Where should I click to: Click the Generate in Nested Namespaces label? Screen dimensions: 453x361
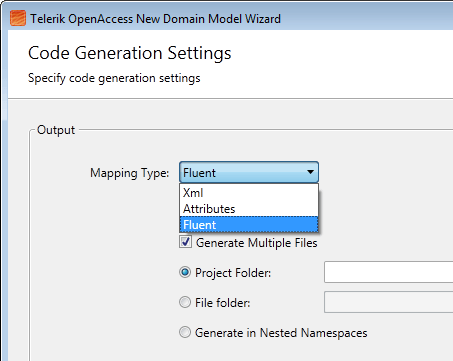pyautogui.click(x=281, y=333)
